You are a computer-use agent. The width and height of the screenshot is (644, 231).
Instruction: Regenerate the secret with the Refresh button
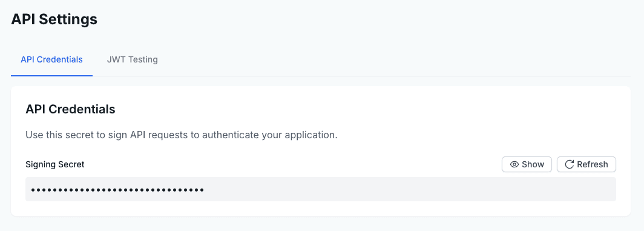(586, 164)
